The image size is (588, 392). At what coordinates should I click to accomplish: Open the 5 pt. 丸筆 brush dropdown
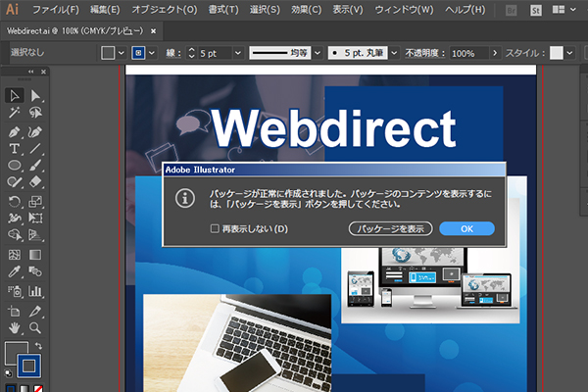tap(394, 53)
